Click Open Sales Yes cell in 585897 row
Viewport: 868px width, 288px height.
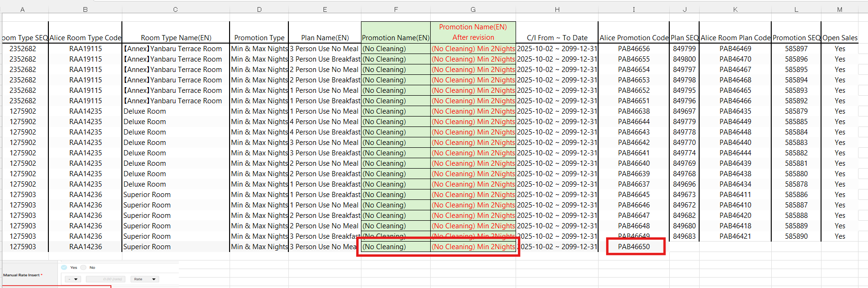click(x=840, y=49)
